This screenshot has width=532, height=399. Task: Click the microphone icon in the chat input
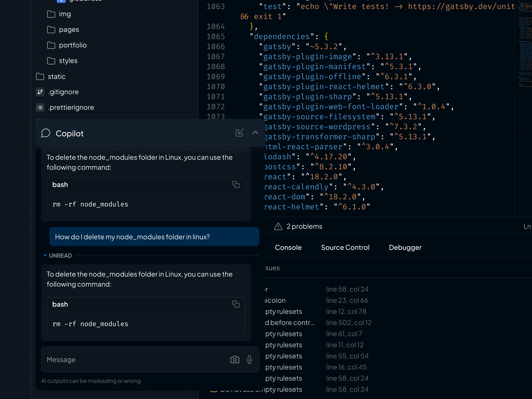tap(249, 359)
